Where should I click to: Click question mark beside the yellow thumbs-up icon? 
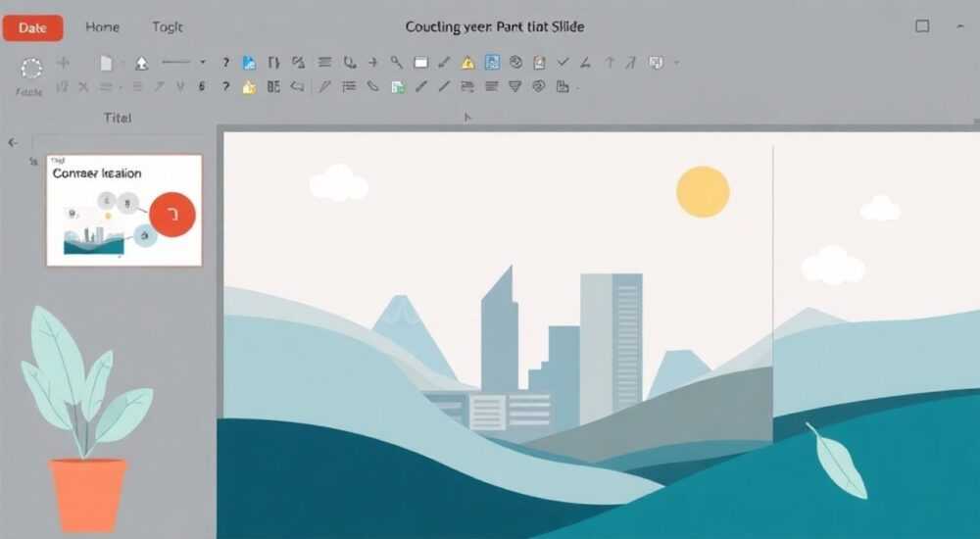(225, 87)
